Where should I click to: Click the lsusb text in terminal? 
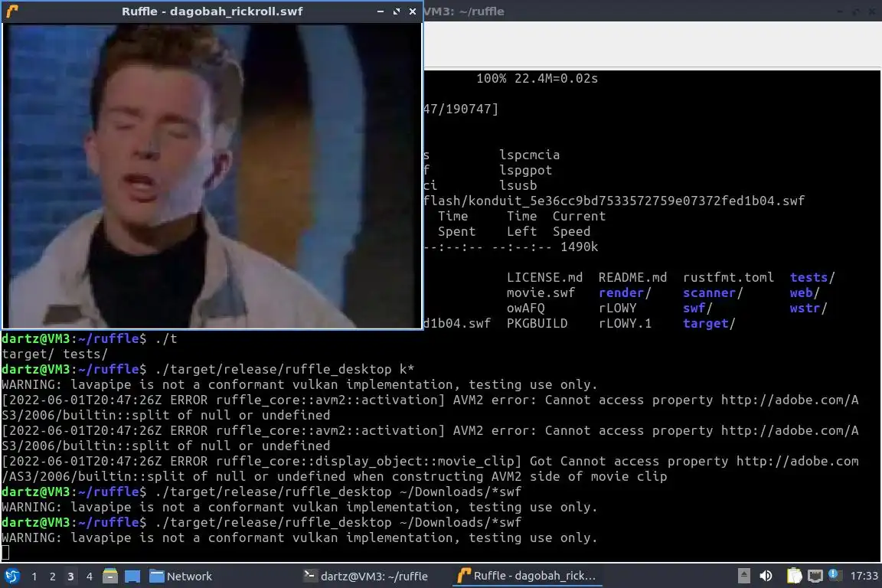tap(518, 185)
